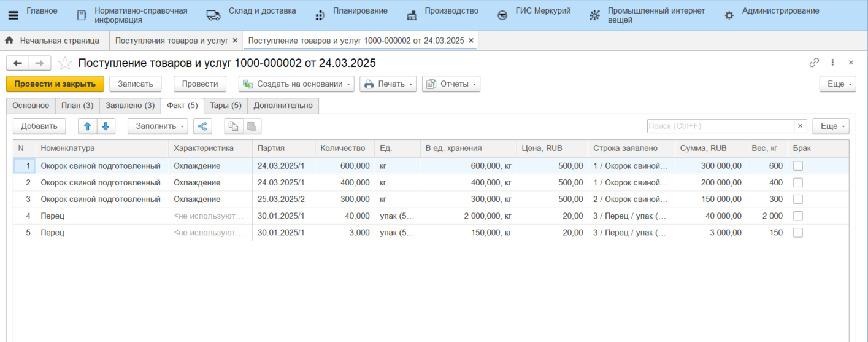
Task: Tick the Брак checkbox in row 3
Action: click(798, 199)
